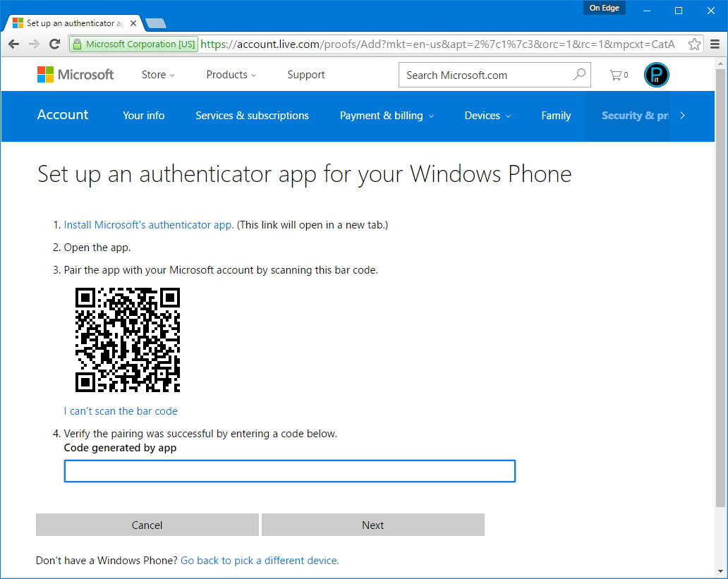Bookmark this page with star icon
728x579 pixels.
pos(694,44)
